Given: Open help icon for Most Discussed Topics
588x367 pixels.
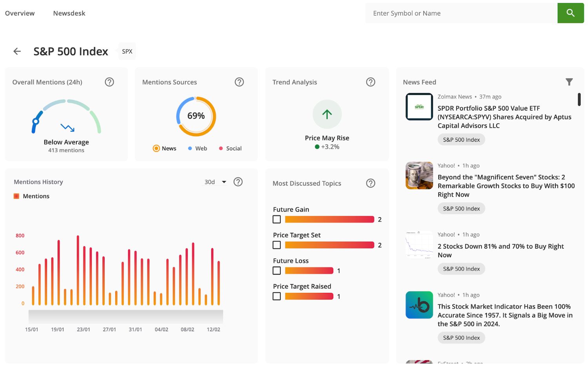Looking at the screenshot, I should 370,183.
